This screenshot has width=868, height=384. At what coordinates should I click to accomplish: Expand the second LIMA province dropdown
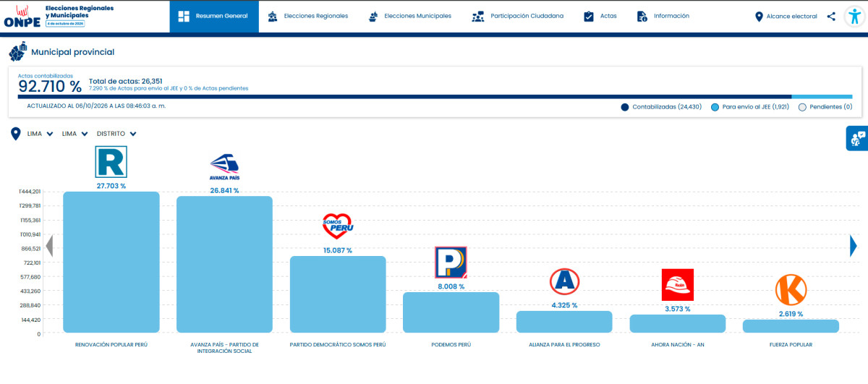[x=75, y=134]
